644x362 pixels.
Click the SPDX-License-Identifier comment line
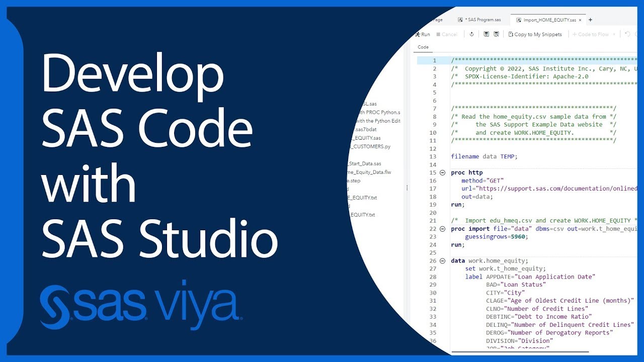pyautogui.click(x=520, y=76)
